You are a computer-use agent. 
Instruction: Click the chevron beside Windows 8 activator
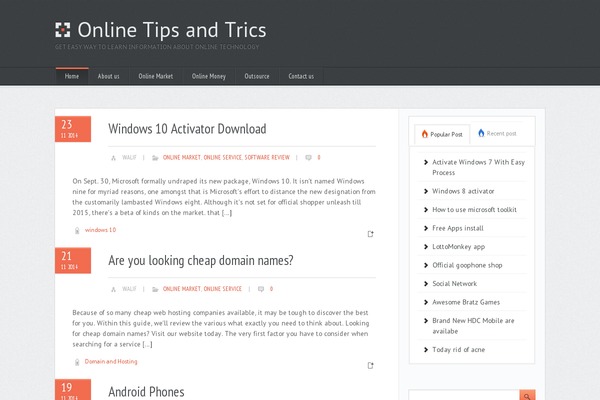click(x=426, y=191)
